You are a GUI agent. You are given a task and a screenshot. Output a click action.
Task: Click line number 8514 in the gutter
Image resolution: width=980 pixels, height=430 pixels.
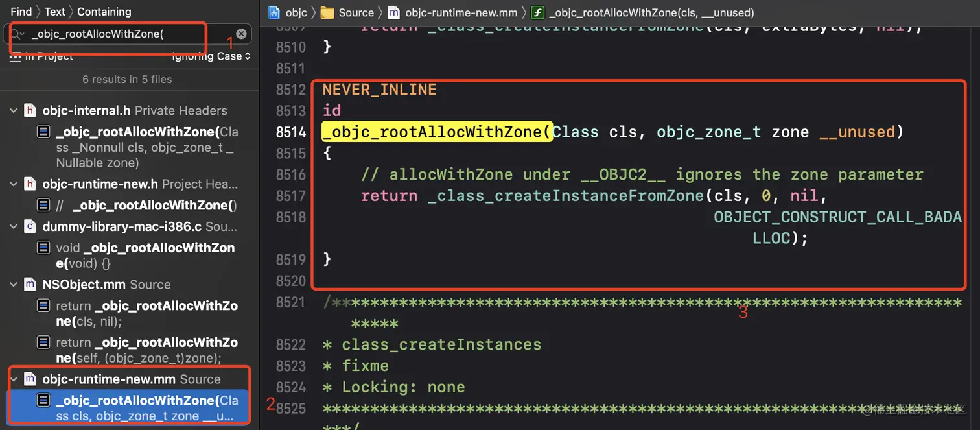coord(290,132)
